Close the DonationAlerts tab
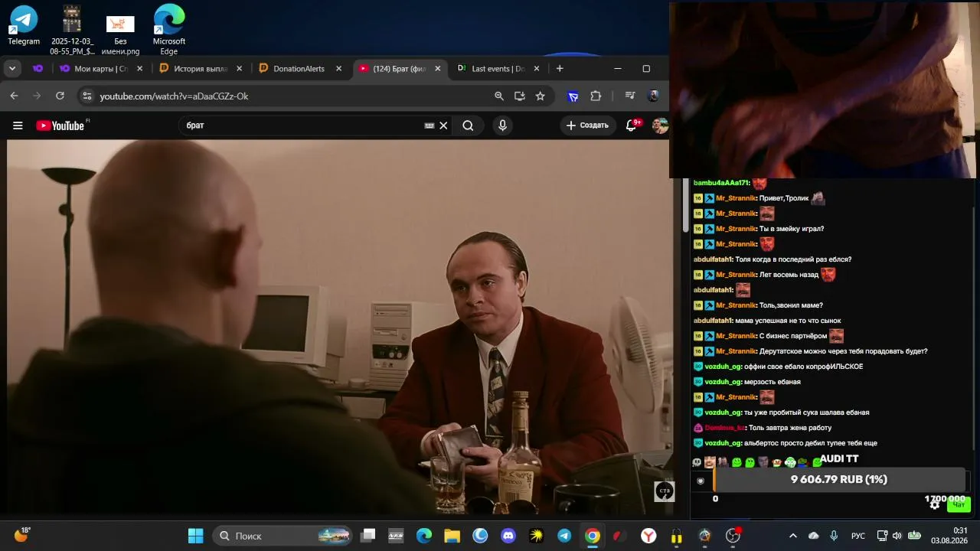Viewport: 980px width, 551px height. (x=338, y=69)
